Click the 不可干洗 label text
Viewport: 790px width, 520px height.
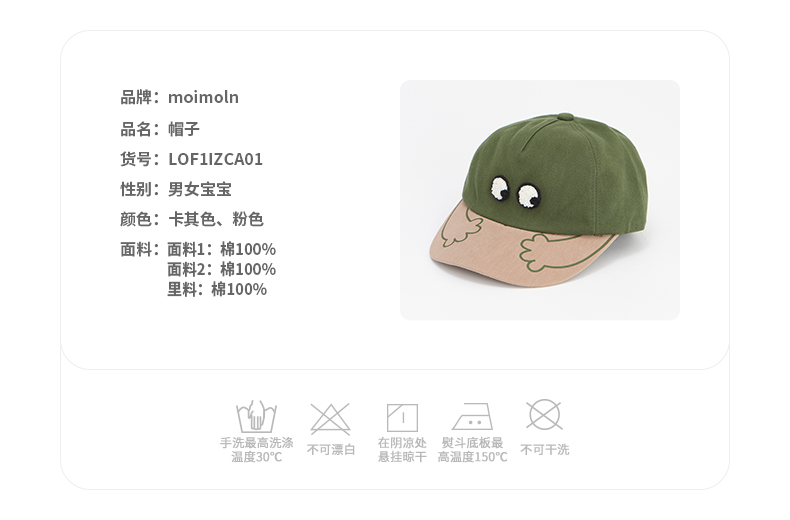[x=545, y=449]
